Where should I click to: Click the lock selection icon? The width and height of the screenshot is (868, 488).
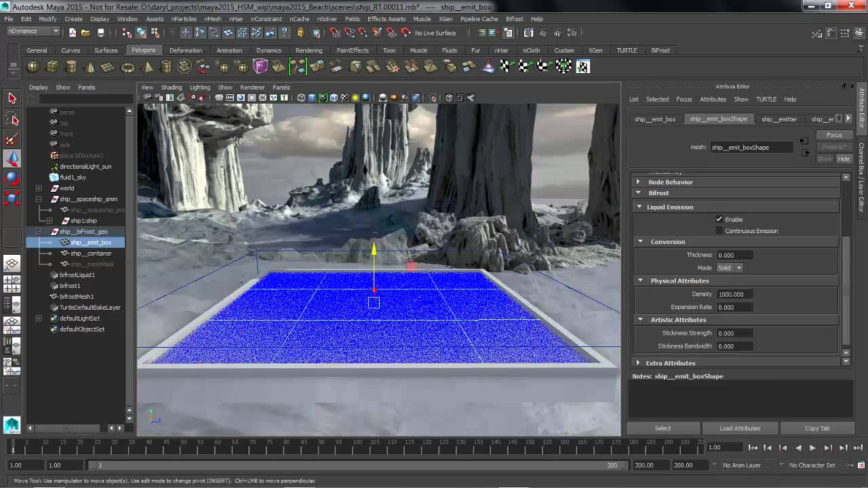[300, 33]
